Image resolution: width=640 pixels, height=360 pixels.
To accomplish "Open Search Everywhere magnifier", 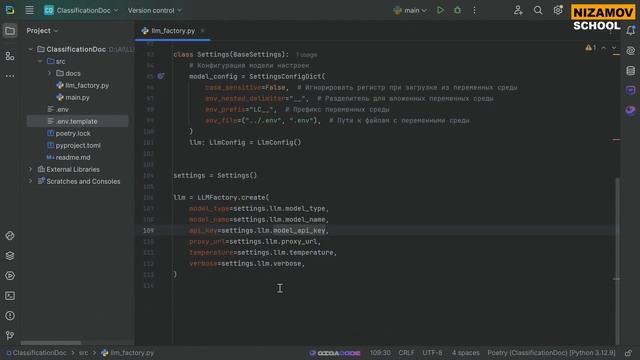I will [538, 10].
